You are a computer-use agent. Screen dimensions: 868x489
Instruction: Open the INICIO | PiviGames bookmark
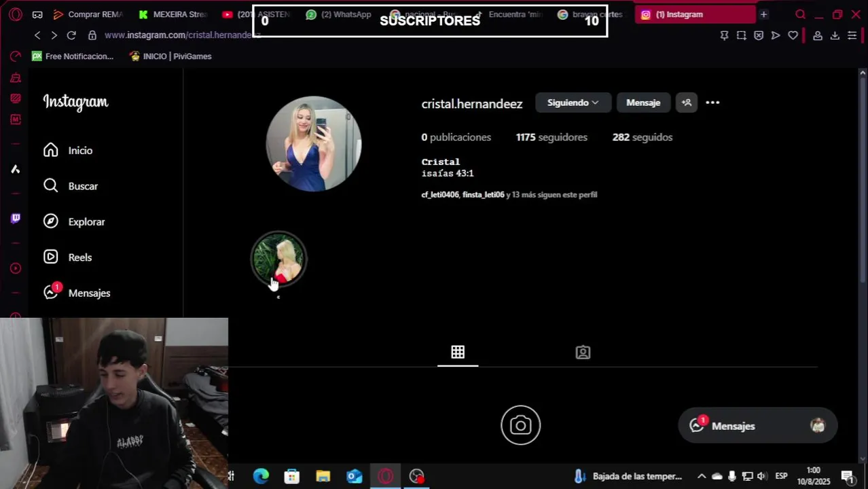click(x=170, y=56)
